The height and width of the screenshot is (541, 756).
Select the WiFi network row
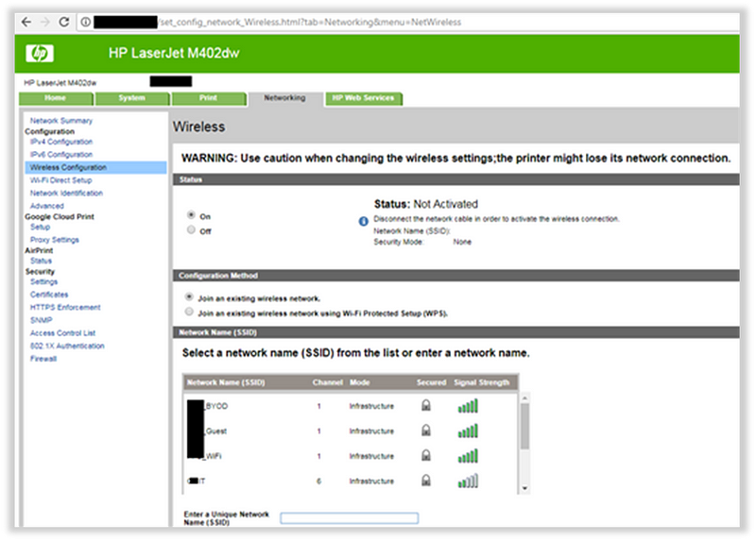351,456
